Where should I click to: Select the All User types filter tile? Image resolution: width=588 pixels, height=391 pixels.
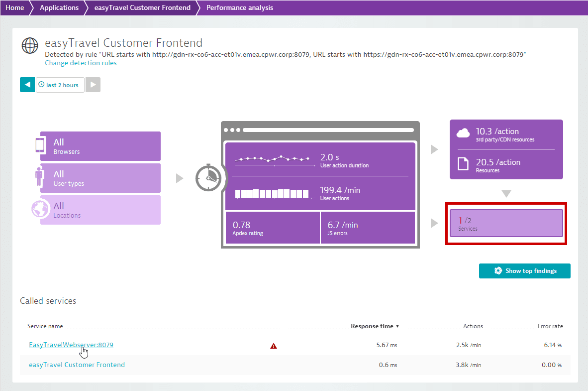100,178
